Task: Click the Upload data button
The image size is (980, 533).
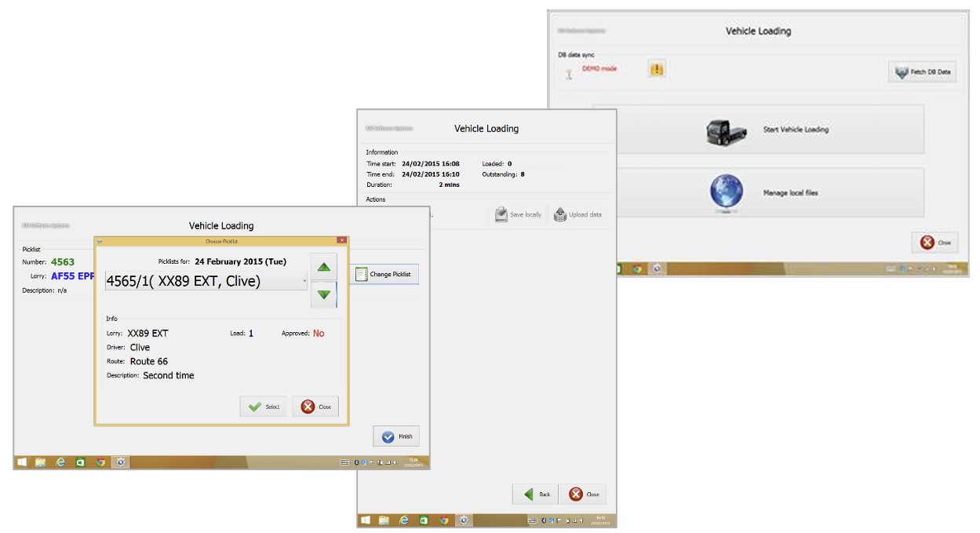Action: coord(578,214)
